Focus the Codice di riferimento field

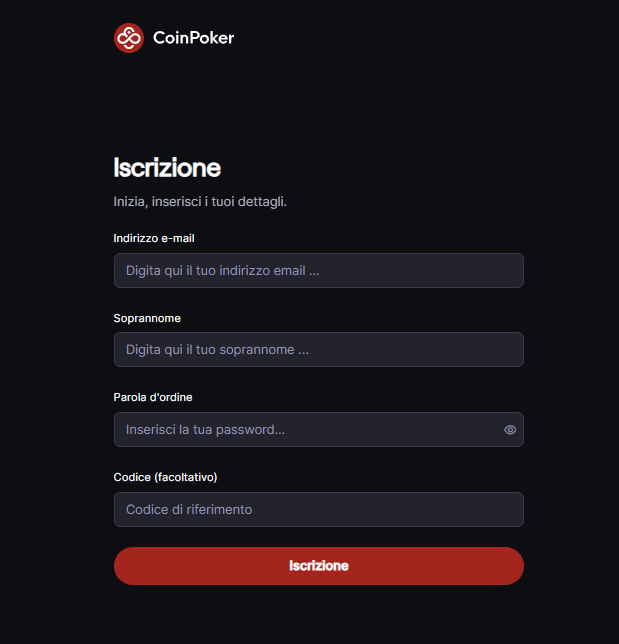[x=319, y=509]
